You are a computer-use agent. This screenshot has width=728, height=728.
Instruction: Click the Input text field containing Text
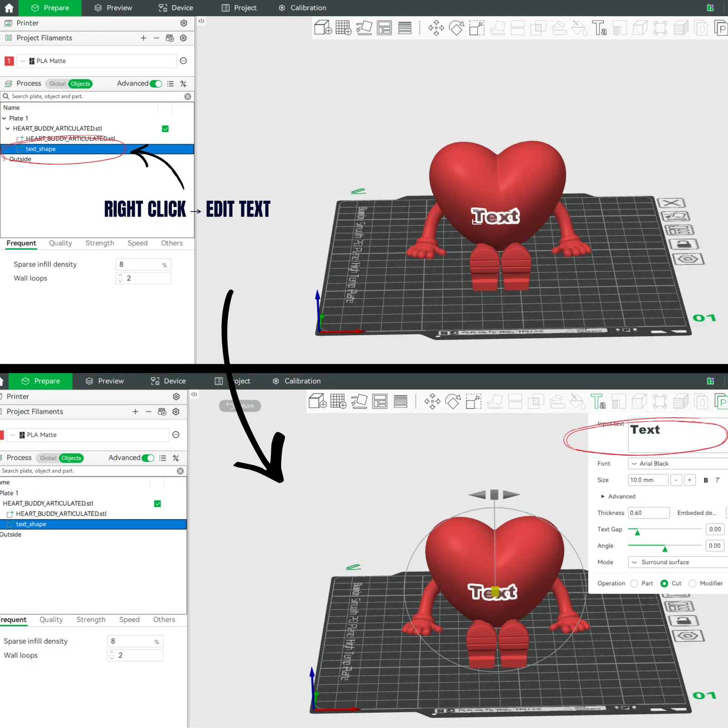[x=678, y=436]
